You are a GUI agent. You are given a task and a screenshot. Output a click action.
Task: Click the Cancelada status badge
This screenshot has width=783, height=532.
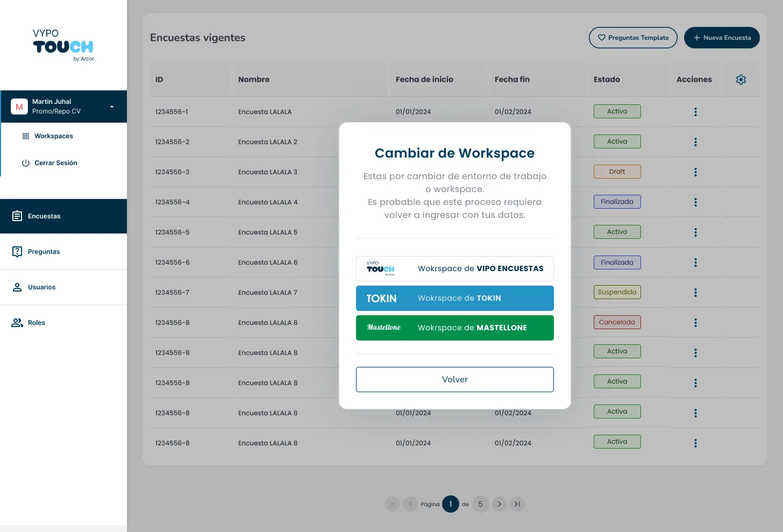coord(617,322)
